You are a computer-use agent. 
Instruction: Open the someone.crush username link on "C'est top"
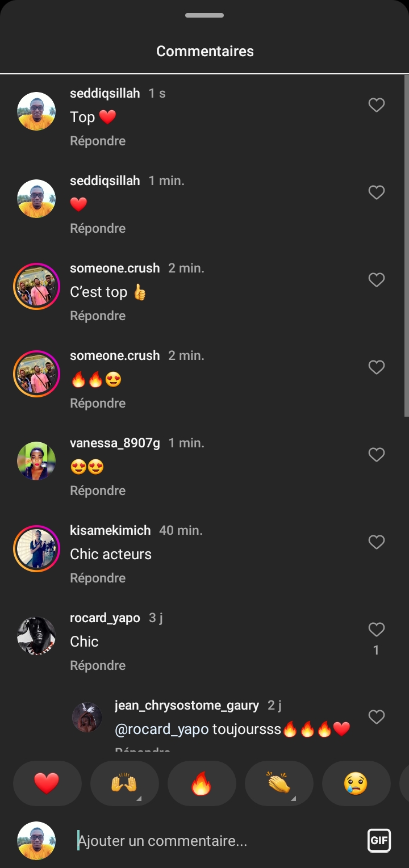[115, 268]
